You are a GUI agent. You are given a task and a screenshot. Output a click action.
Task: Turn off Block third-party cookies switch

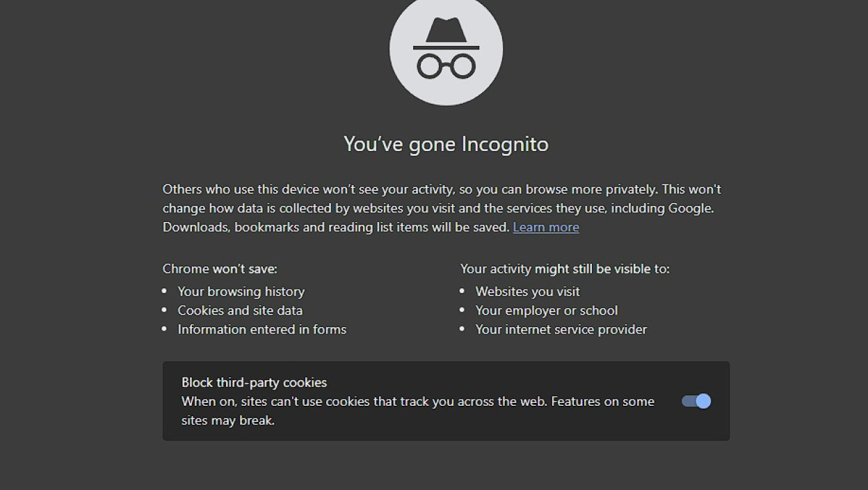click(696, 401)
